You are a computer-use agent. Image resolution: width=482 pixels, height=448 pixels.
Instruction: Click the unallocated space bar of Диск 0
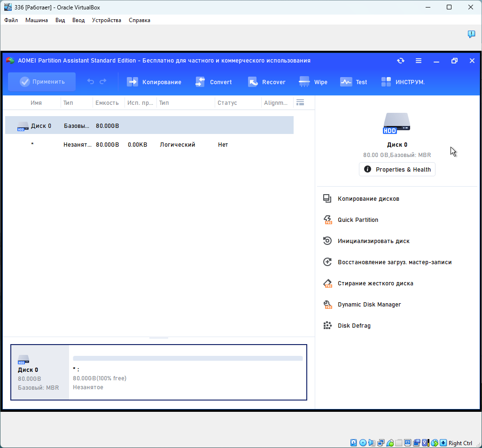click(187, 358)
